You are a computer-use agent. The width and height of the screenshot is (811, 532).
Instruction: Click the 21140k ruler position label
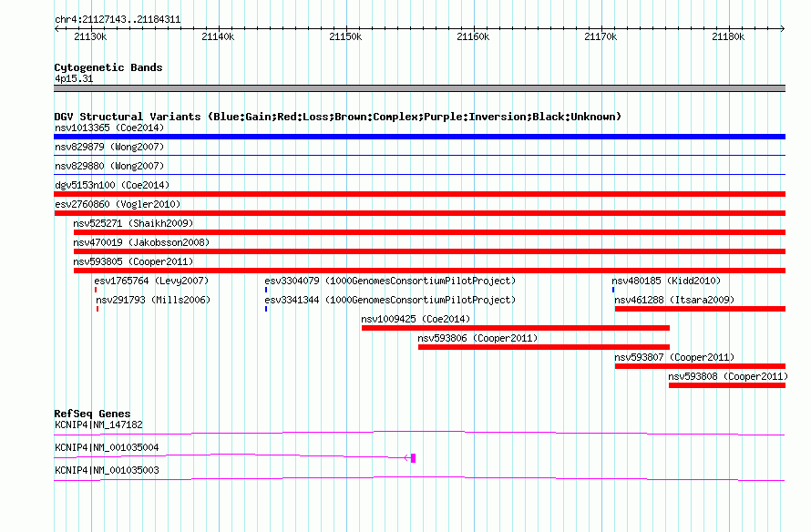coord(218,36)
